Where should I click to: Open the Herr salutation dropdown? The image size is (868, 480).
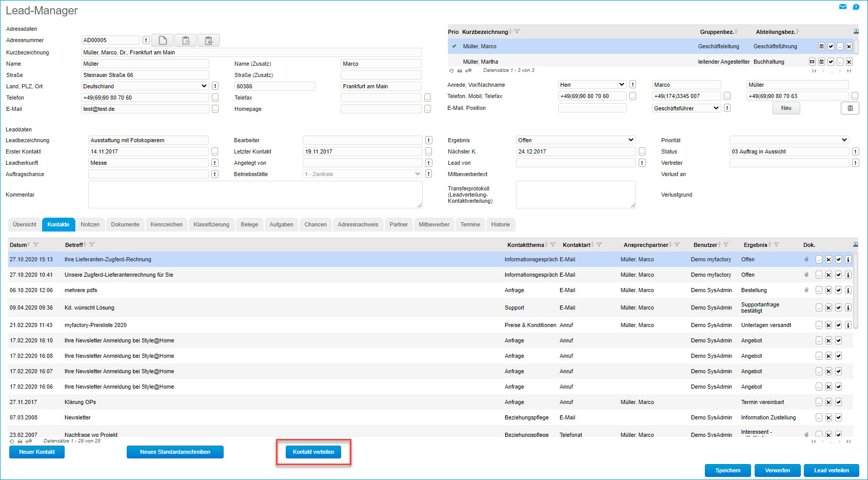[x=592, y=85]
